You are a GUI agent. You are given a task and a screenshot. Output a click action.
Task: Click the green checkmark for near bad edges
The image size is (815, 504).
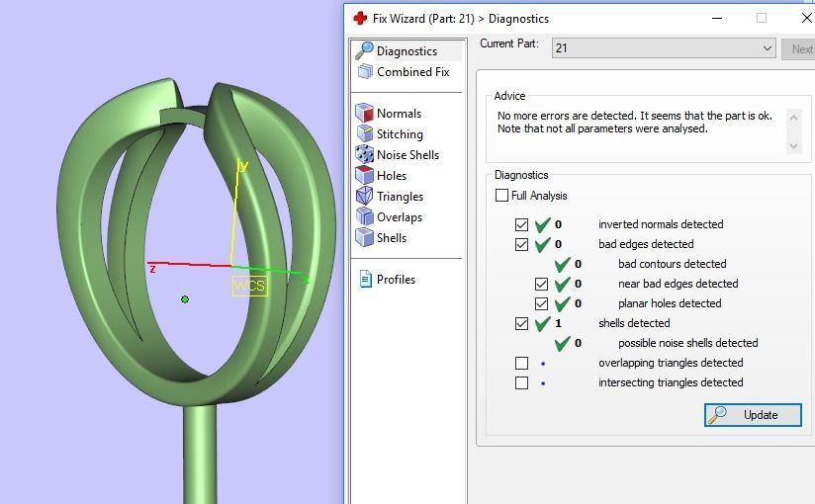point(562,284)
